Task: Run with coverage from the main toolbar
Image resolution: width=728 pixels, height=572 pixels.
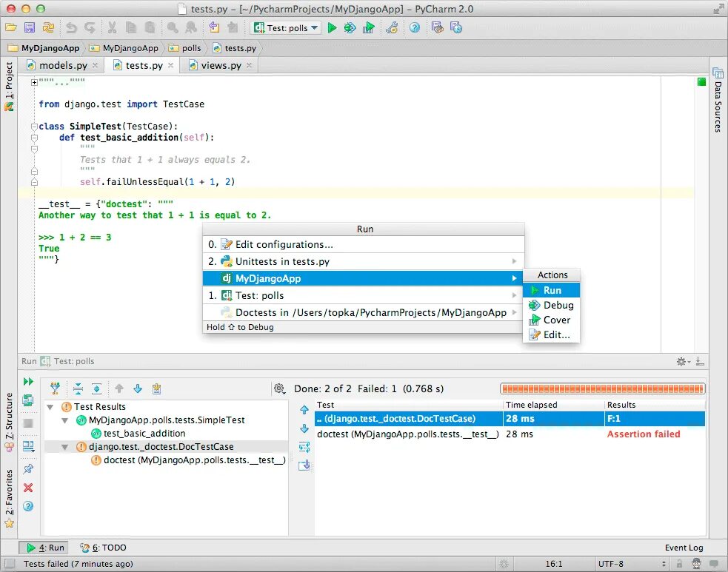Action: pyautogui.click(x=369, y=28)
